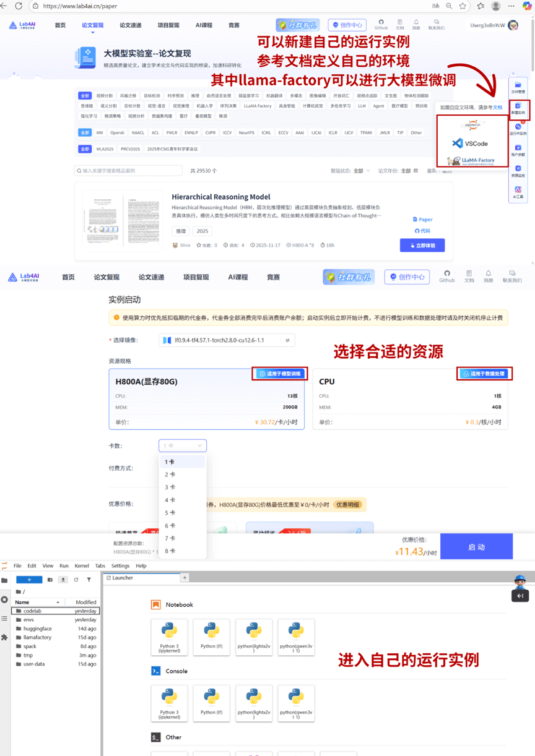Switch to the 论文速递 navigation tab

coord(132,25)
